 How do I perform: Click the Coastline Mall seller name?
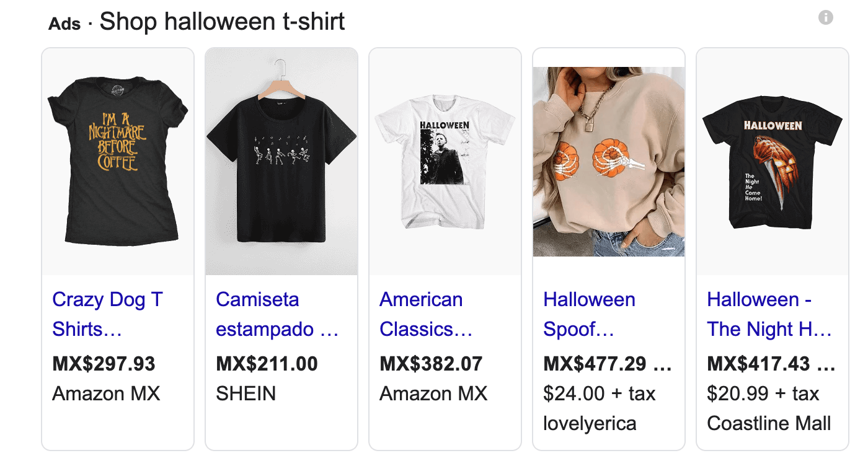[769, 423]
